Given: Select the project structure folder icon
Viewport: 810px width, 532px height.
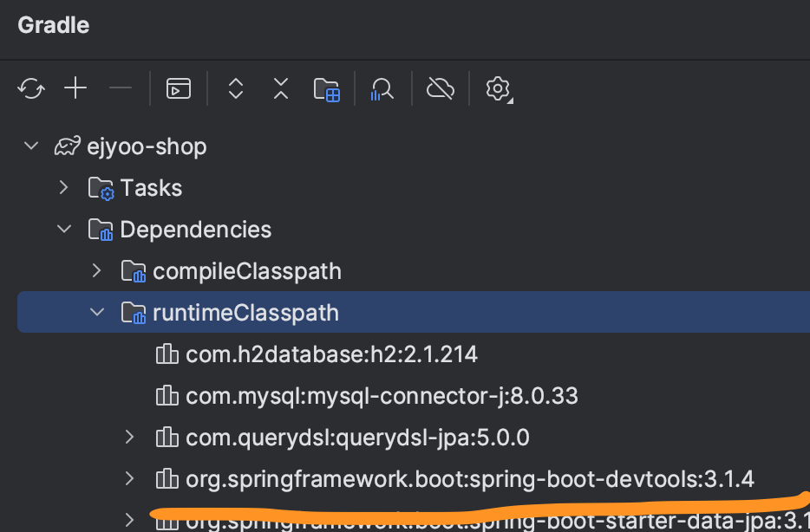Looking at the screenshot, I should 326,89.
